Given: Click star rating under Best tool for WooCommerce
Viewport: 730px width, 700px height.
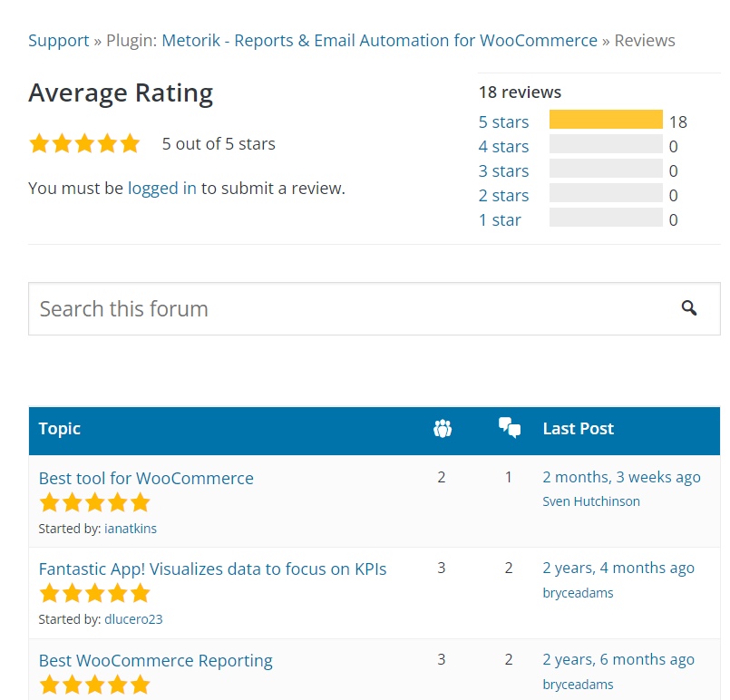Looking at the screenshot, I should coord(94,502).
